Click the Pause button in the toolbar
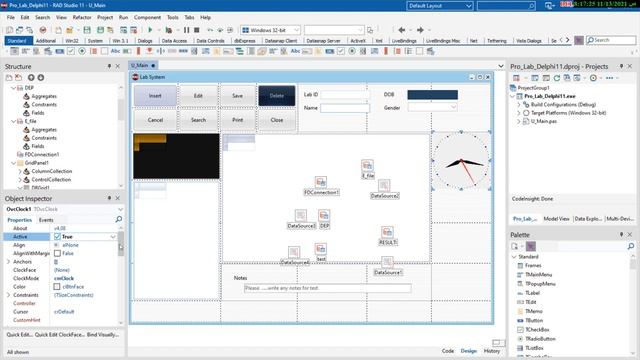This screenshot has width=640, height=360. point(187,30)
